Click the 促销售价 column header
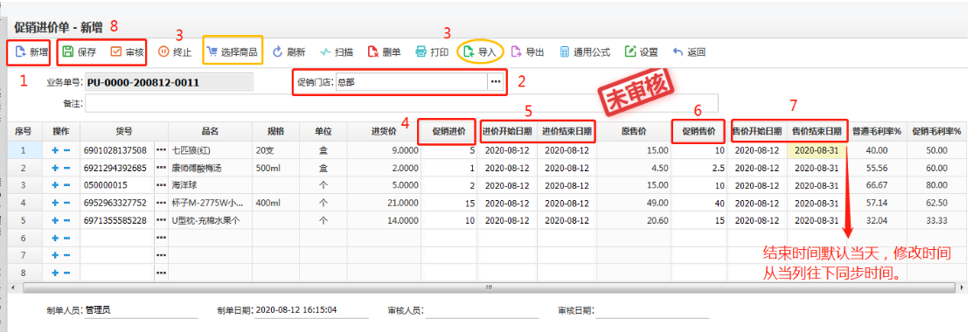The width and height of the screenshot is (980, 332). pos(699,132)
